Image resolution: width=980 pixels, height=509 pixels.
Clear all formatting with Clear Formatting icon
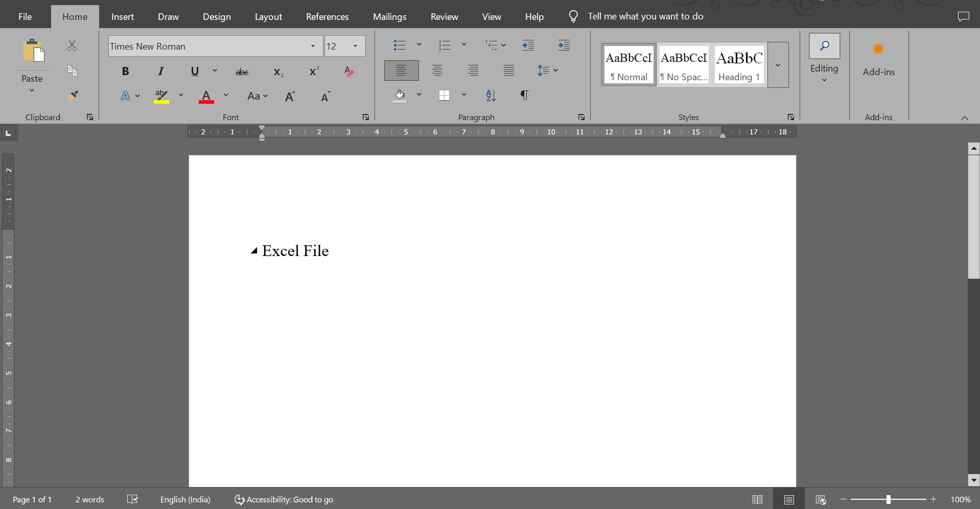pos(348,72)
